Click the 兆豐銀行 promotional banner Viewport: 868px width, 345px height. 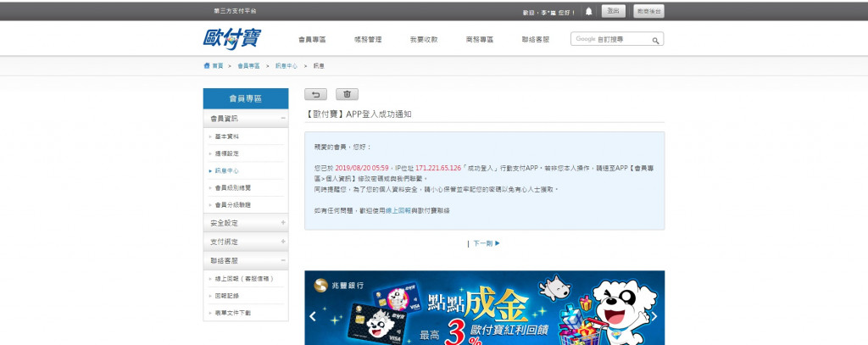point(484,308)
